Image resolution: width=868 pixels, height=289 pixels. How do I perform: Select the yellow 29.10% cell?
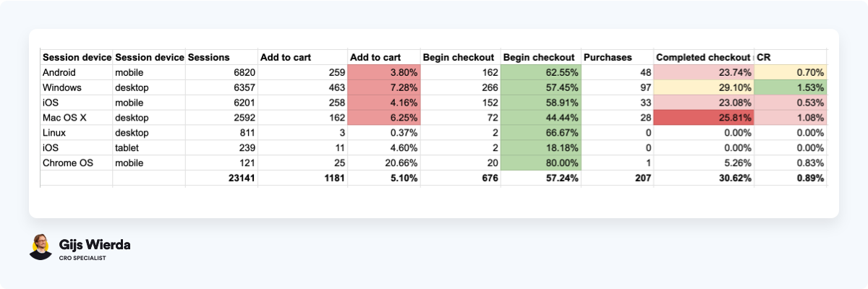click(x=704, y=87)
